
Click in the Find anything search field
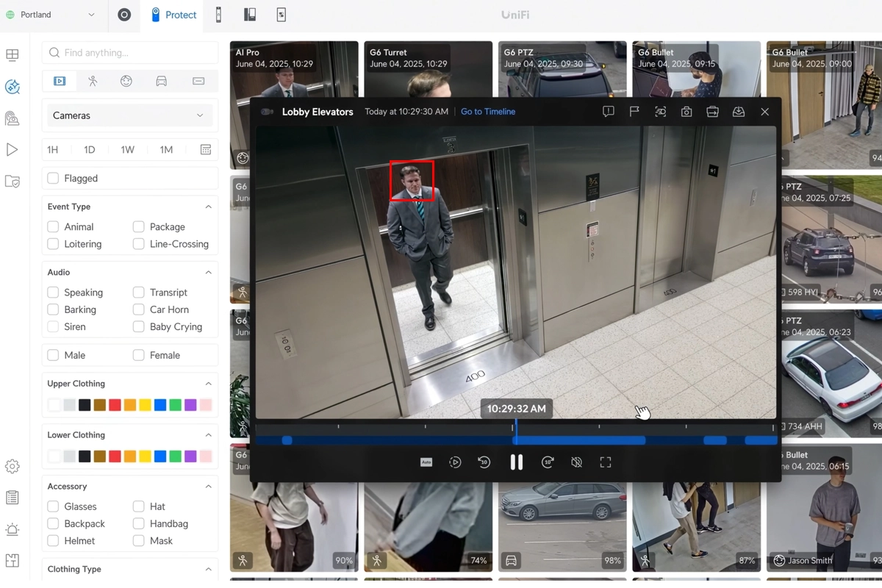pyautogui.click(x=130, y=53)
